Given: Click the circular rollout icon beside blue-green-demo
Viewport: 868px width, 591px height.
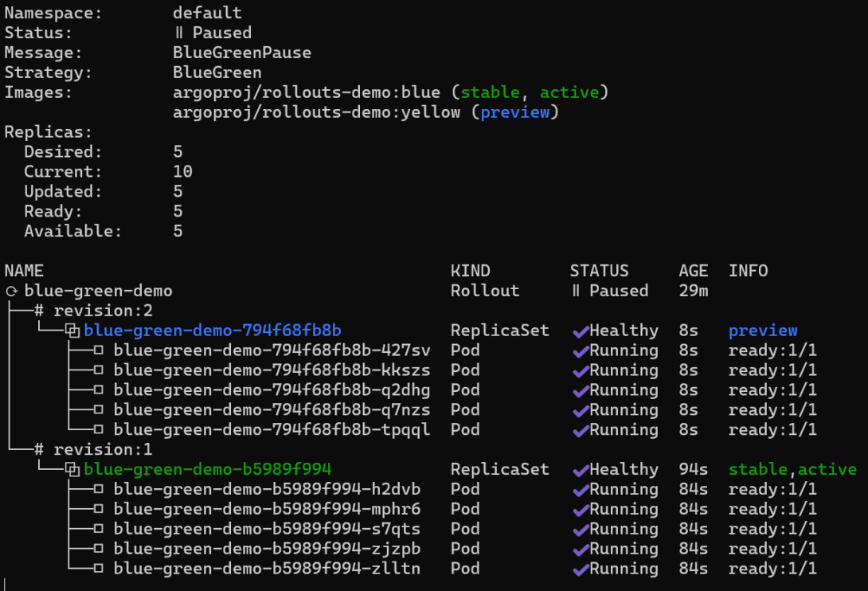Looking at the screenshot, I should tap(11, 291).
